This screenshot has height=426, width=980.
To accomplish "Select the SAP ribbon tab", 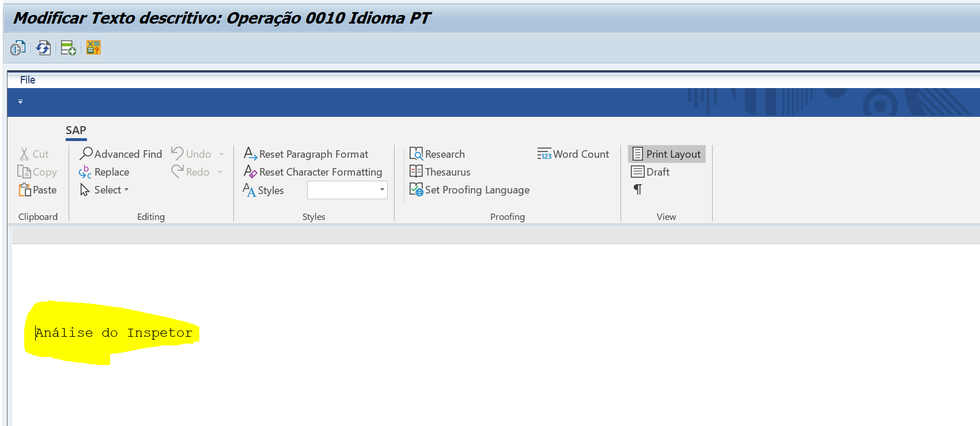I will click(76, 131).
